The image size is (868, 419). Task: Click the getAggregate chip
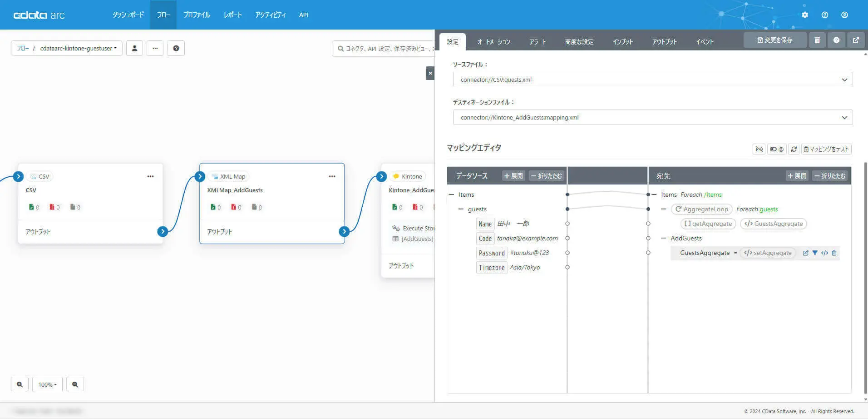pyautogui.click(x=708, y=224)
